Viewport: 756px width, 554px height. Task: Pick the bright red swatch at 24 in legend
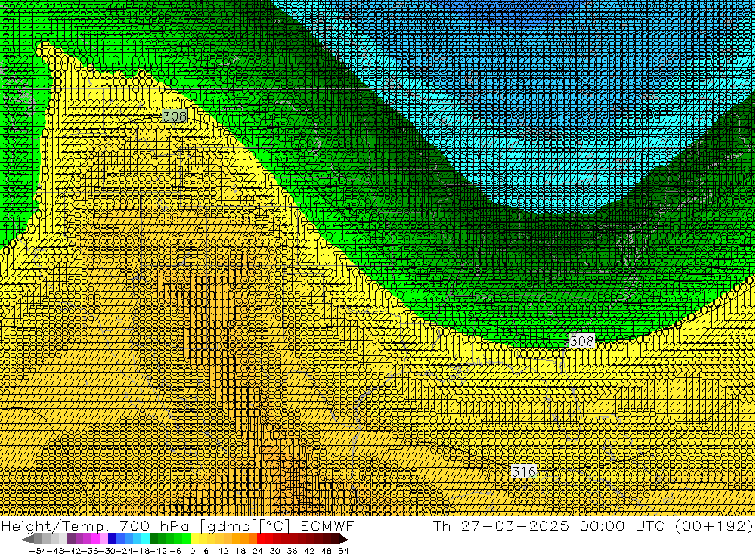point(262,539)
